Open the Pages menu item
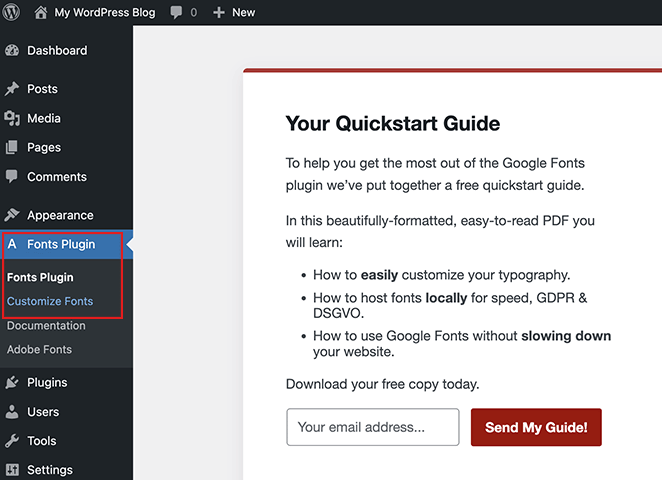662x480 pixels. click(x=44, y=147)
